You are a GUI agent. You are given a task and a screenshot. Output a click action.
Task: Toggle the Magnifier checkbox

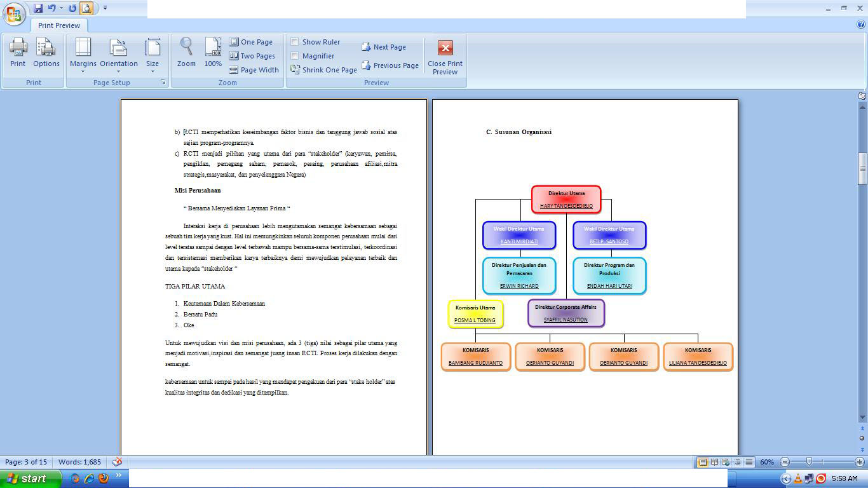coord(295,56)
